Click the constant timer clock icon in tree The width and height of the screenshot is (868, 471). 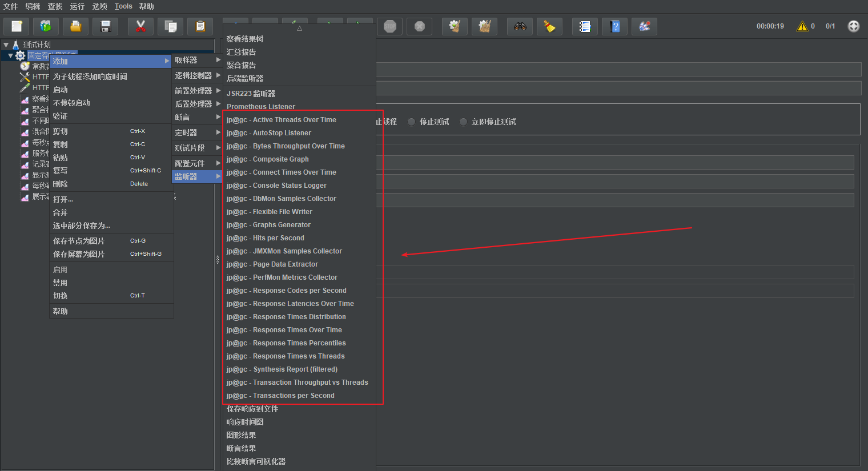(x=25, y=66)
